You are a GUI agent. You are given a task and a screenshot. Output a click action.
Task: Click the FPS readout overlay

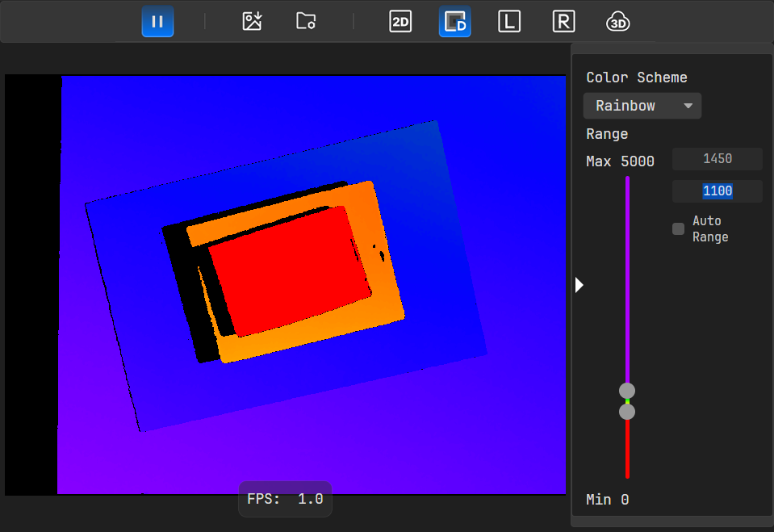pos(285,499)
